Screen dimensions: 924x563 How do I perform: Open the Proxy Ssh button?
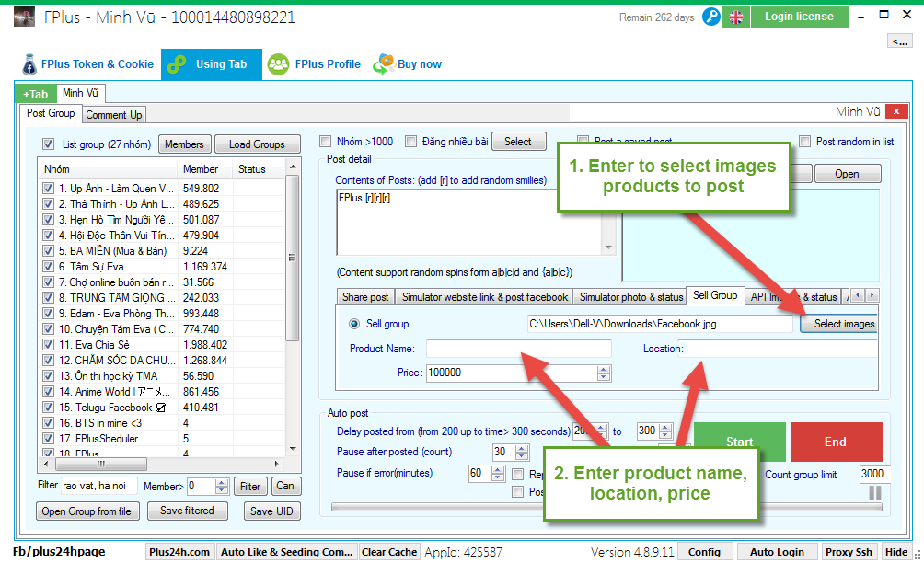[849, 552]
